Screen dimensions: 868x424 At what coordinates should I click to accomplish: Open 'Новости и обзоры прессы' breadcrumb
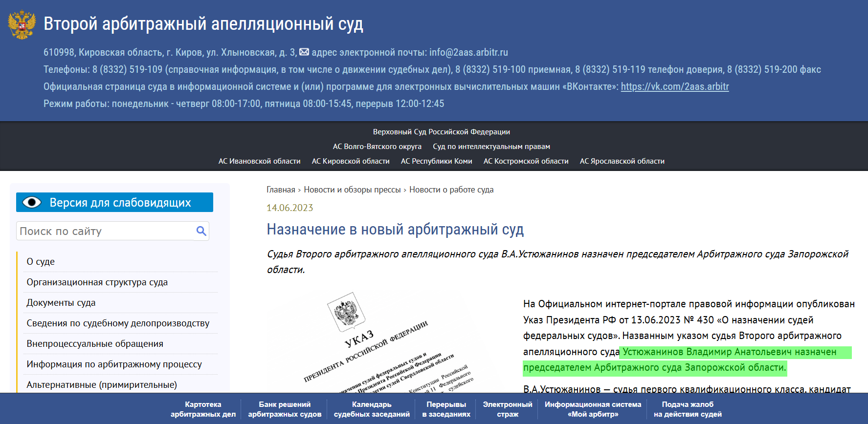tap(352, 190)
